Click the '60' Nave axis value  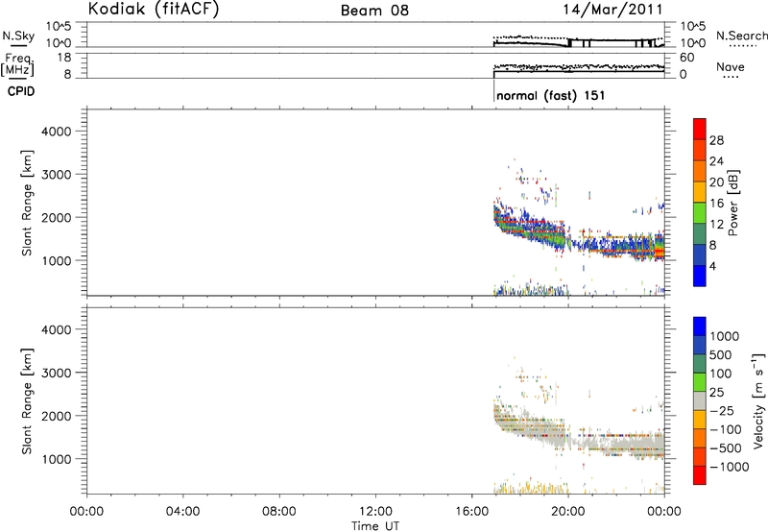[686, 58]
